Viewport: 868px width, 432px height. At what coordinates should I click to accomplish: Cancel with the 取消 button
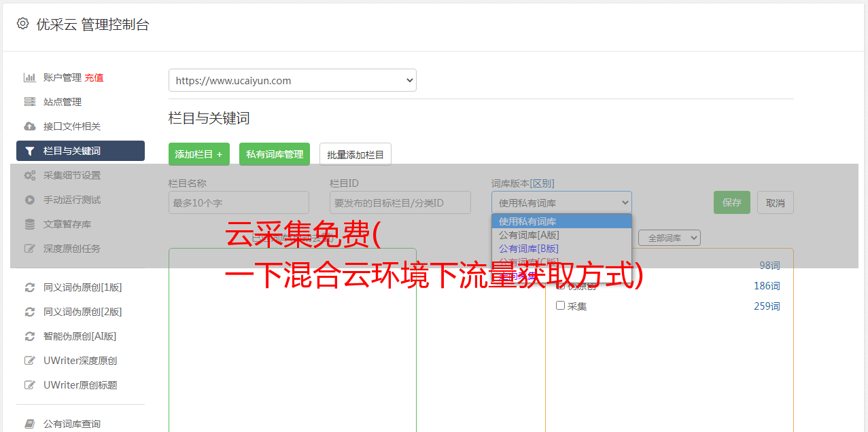(776, 202)
